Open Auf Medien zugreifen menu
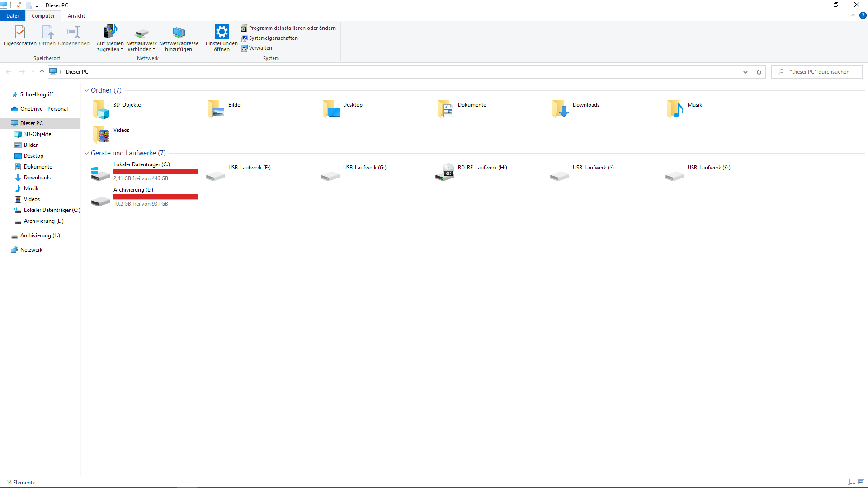Viewport: 868px width, 488px height. point(110,38)
